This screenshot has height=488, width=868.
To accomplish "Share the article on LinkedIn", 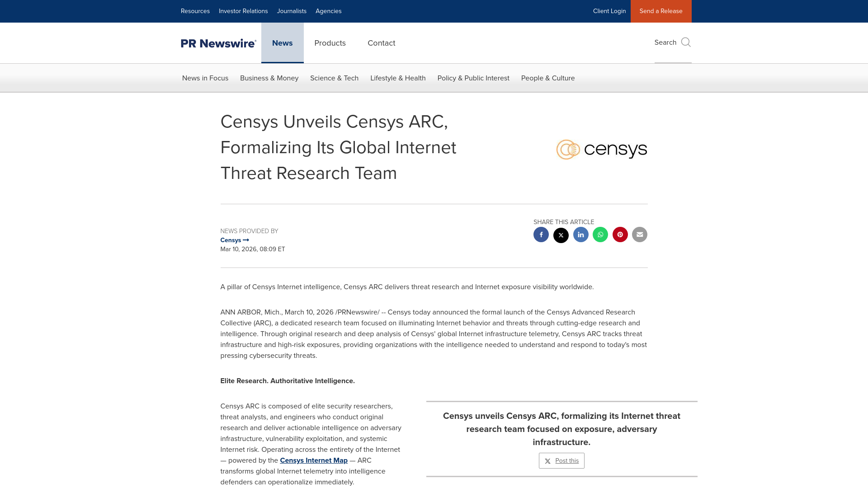I will (x=580, y=235).
